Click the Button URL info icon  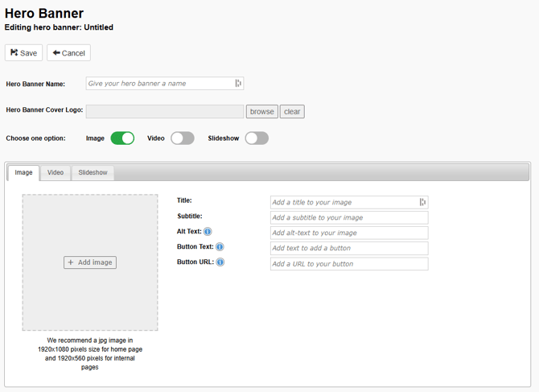(220, 262)
